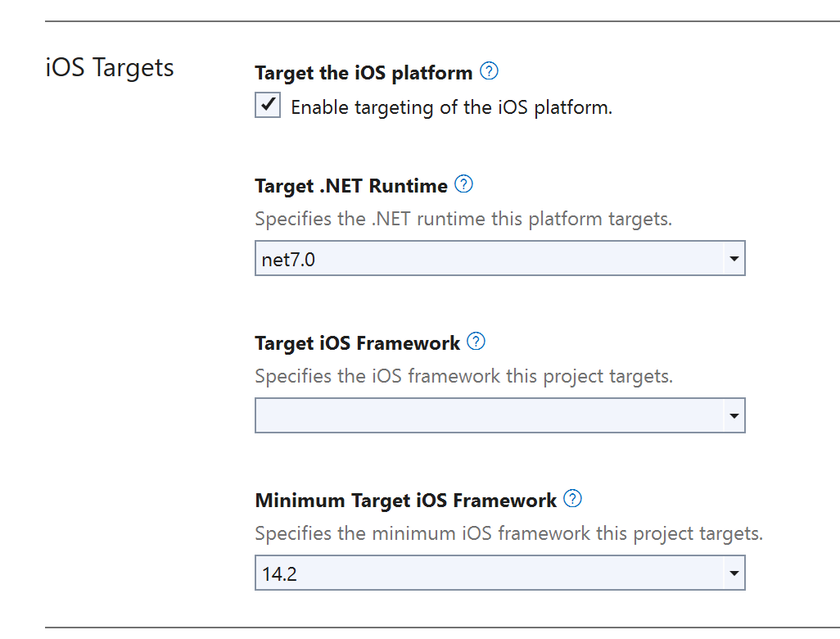The height and width of the screenshot is (639, 840).
Task: Click the 'Target .NET Runtime' label
Action: [351, 186]
